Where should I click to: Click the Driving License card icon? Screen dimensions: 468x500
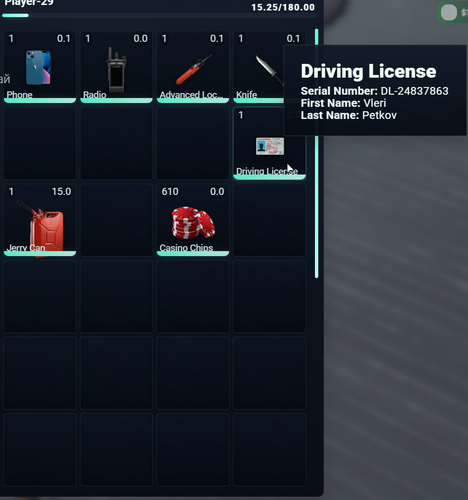(270, 146)
